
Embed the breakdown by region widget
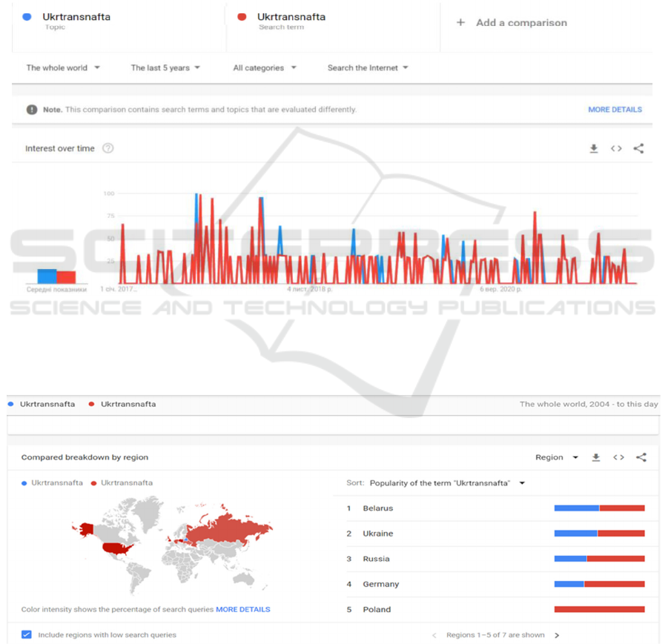coord(618,457)
